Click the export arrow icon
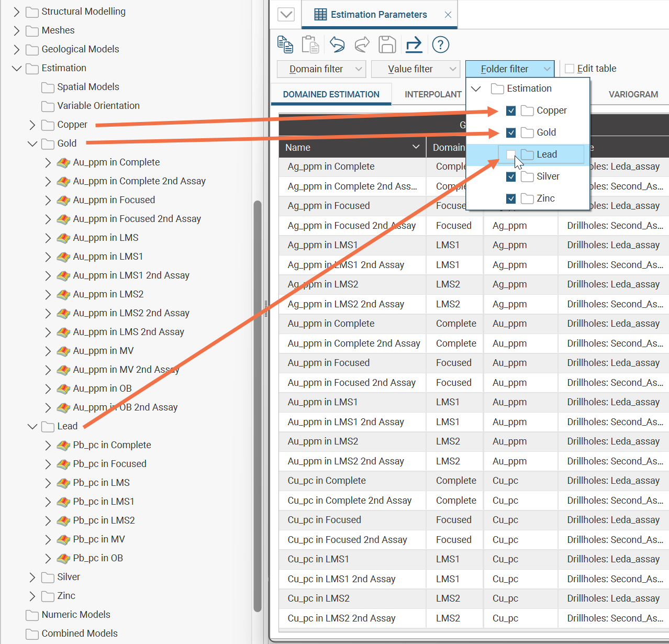 click(x=414, y=45)
